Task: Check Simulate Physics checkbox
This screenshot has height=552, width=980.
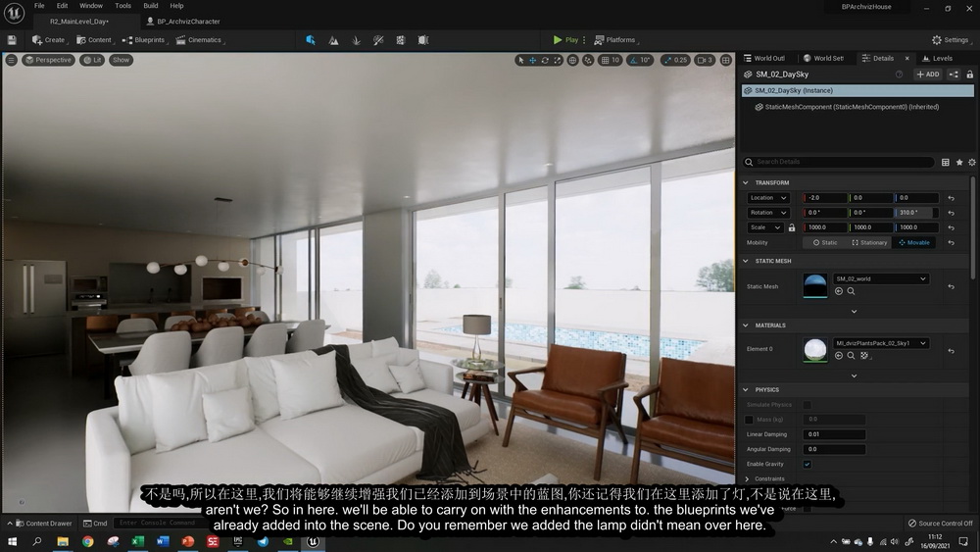Action: point(807,405)
